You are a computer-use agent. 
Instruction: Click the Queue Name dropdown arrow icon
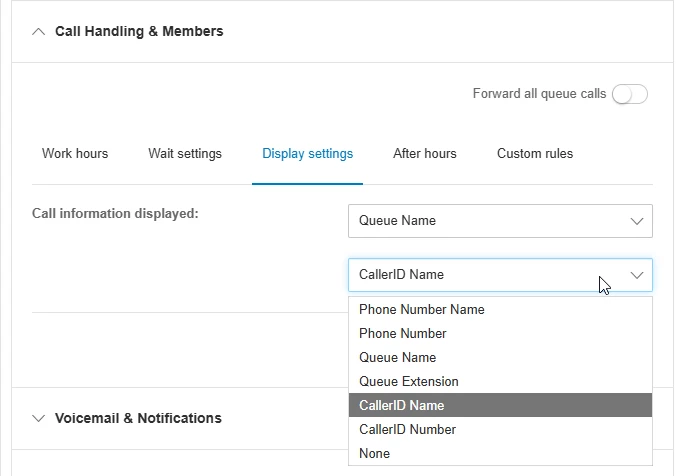[637, 221]
